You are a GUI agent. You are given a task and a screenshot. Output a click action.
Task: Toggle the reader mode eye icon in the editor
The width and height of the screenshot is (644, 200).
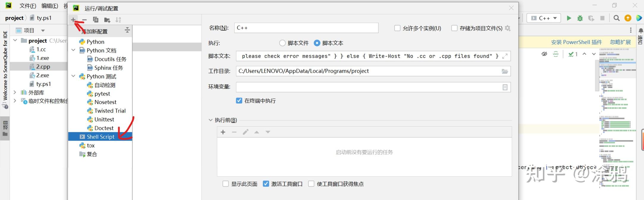(544, 54)
